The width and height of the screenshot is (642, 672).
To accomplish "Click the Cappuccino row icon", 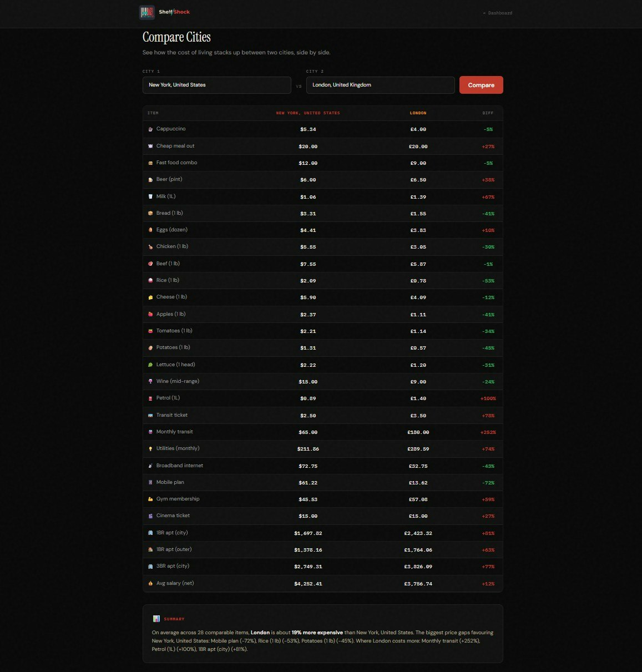I will (x=150, y=129).
